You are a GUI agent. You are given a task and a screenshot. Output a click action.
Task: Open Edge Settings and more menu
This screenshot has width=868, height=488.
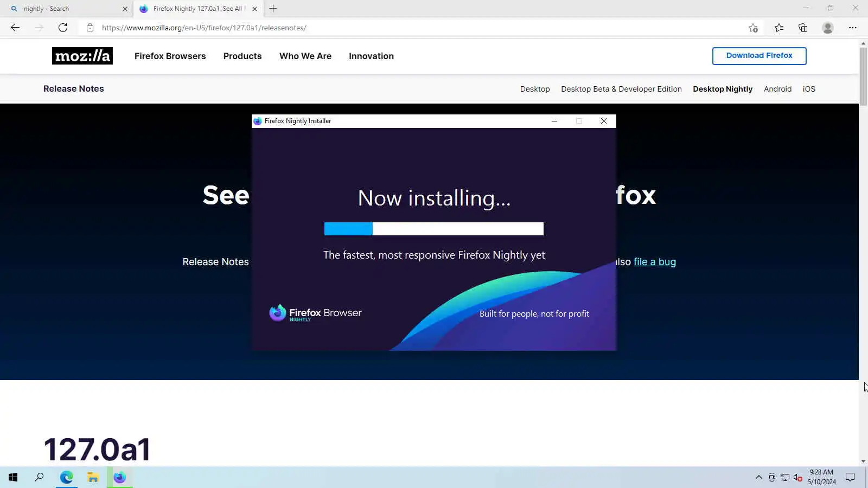(x=853, y=28)
